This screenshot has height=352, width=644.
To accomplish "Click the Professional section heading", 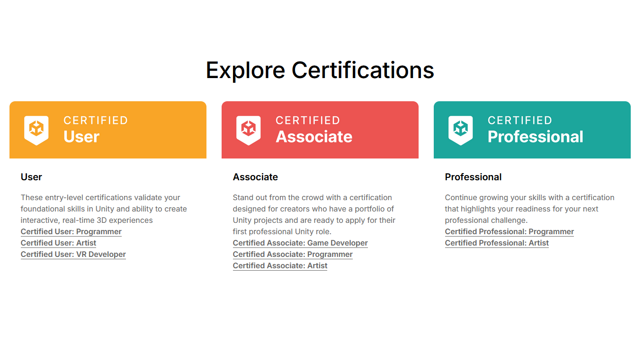I will pyautogui.click(x=473, y=177).
